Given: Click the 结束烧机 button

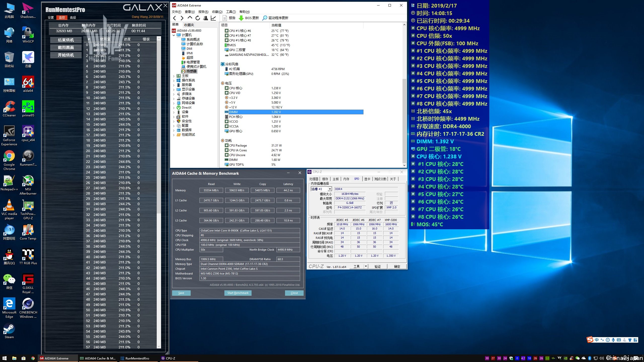Looking at the screenshot, I should (66, 40).
